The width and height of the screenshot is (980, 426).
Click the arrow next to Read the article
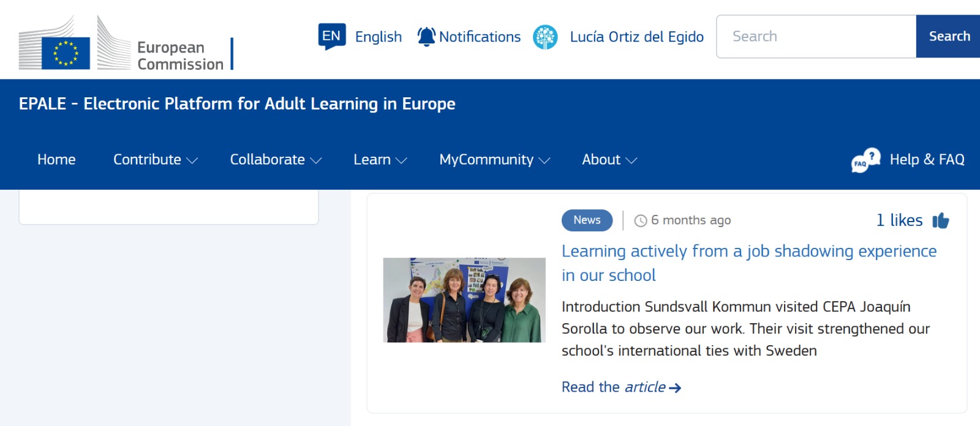pyautogui.click(x=675, y=388)
